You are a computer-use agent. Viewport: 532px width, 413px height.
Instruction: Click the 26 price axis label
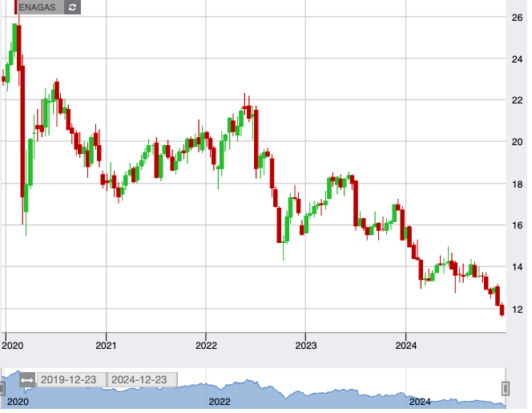[x=517, y=18]
